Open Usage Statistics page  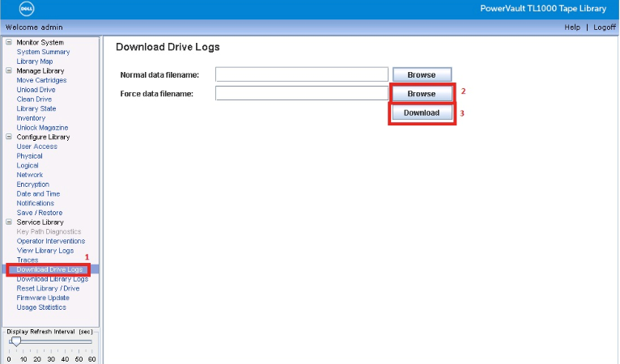(41, 307)
